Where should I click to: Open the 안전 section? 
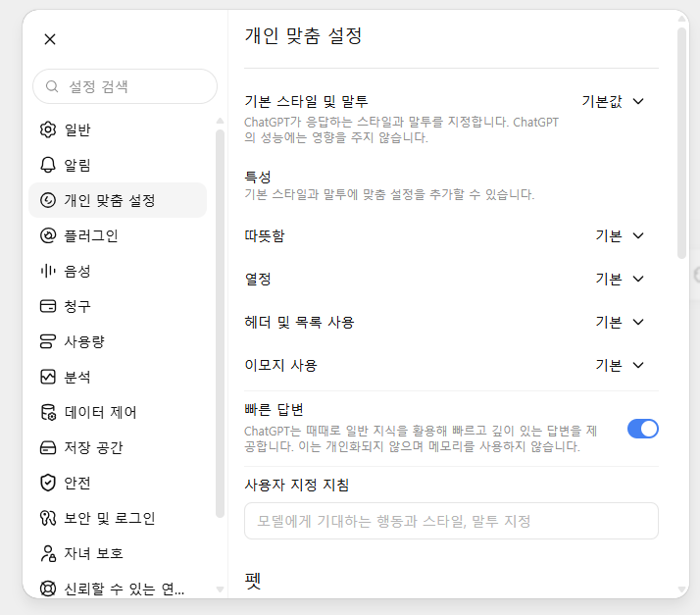point(118,483)
